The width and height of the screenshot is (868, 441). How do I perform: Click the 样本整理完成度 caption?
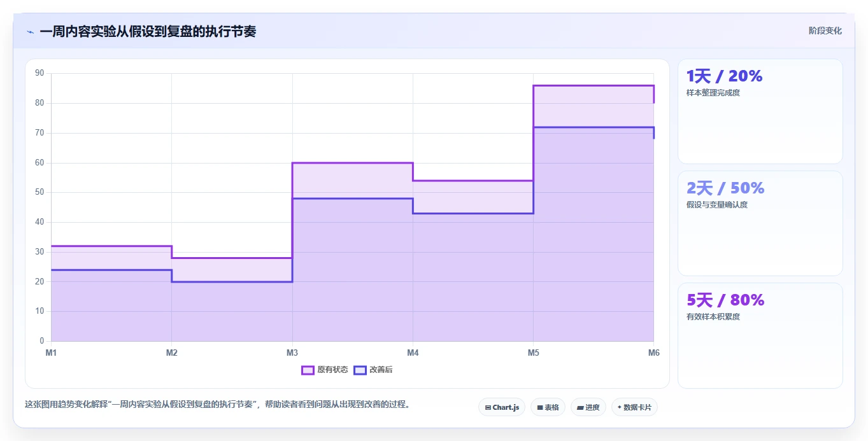click(x=713, y=93)
